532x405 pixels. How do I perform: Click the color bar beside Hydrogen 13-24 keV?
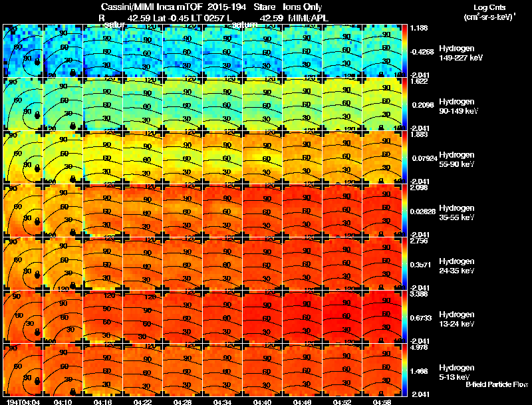click(404, 317)
